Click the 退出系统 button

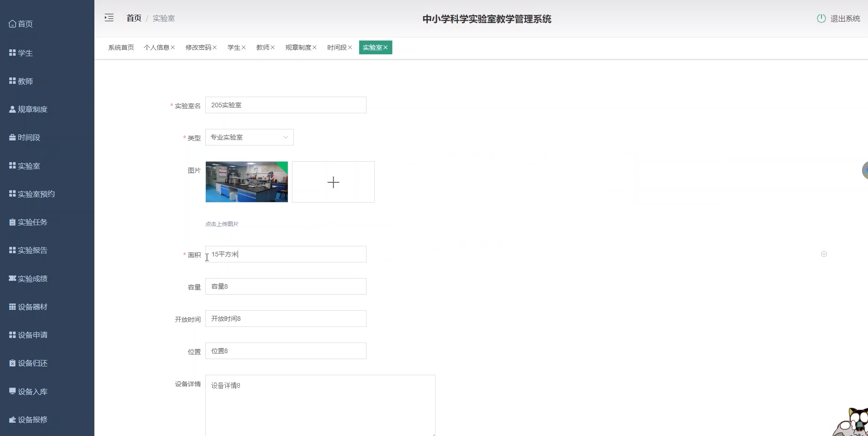coord(845,18)
